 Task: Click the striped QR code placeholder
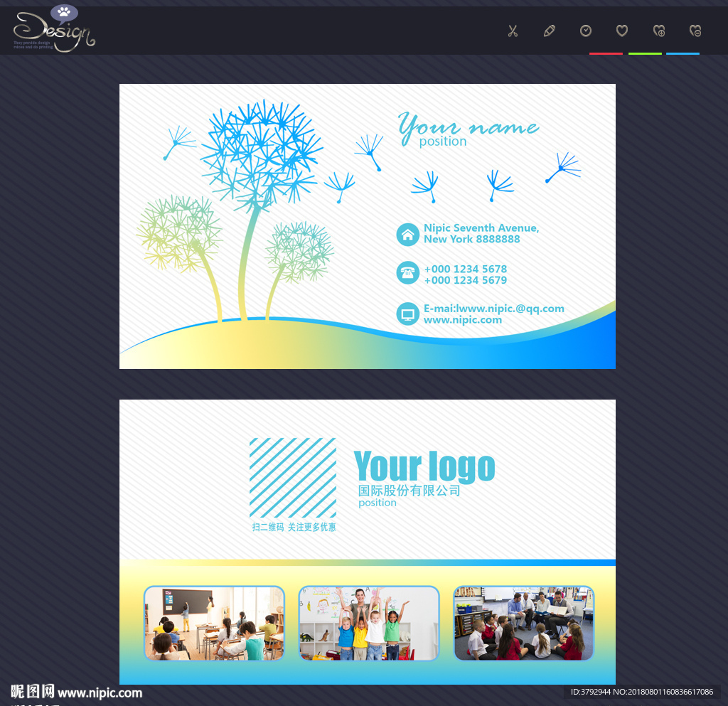pyautogui.click(x=292, y=478)
